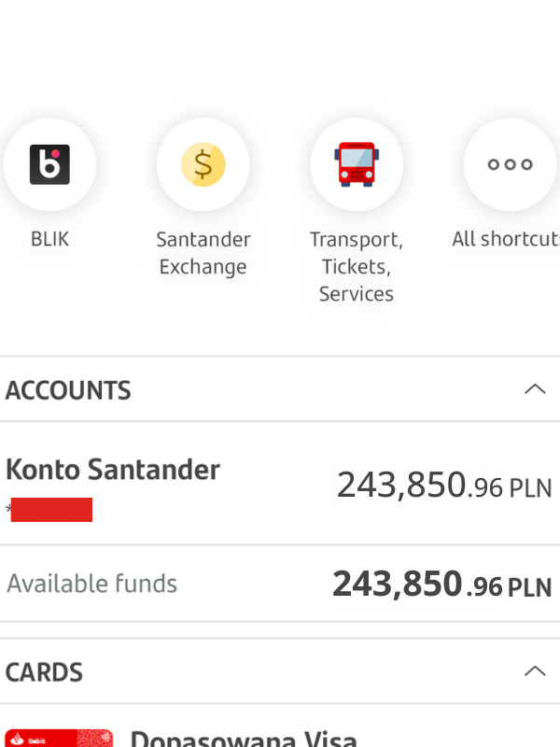Click the Available funds label
The width and height of the screenshot is (560, 747).
[x=91, y=585]
